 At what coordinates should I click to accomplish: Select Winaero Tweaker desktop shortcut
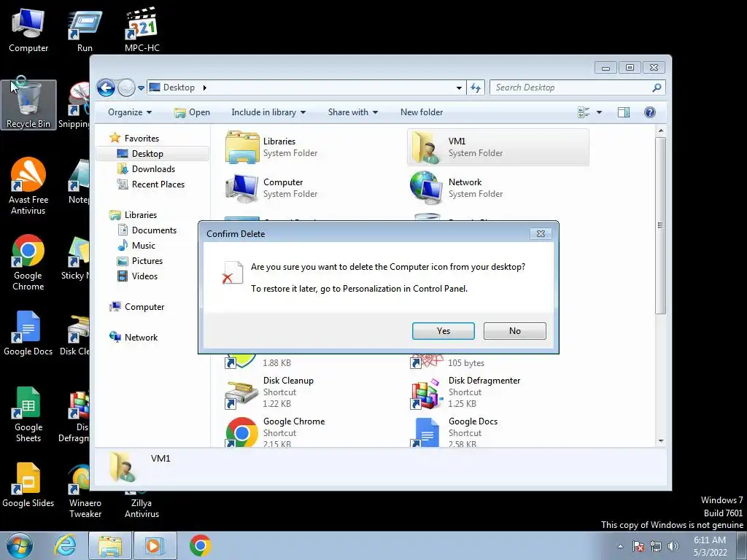85,491
